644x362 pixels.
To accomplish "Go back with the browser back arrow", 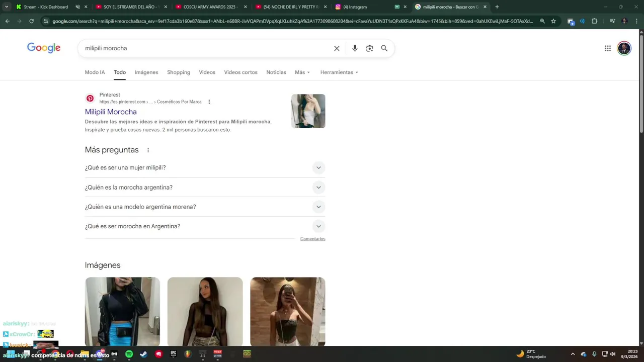I will click(7, 21).
